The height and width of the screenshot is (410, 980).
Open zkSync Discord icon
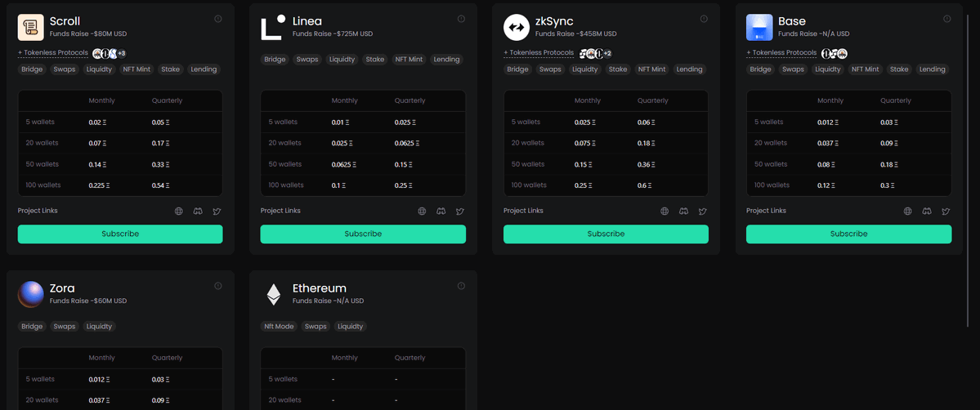[x=684, y=212]
